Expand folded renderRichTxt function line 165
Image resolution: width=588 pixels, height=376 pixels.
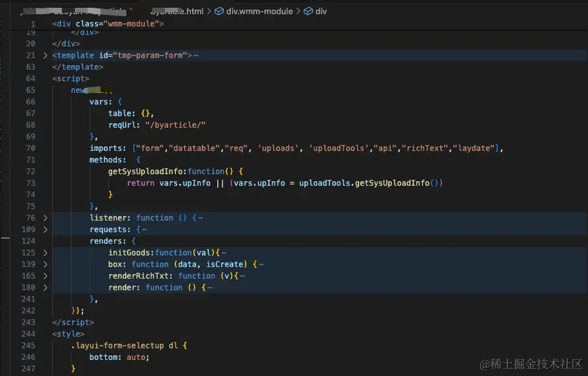point(45,276)
